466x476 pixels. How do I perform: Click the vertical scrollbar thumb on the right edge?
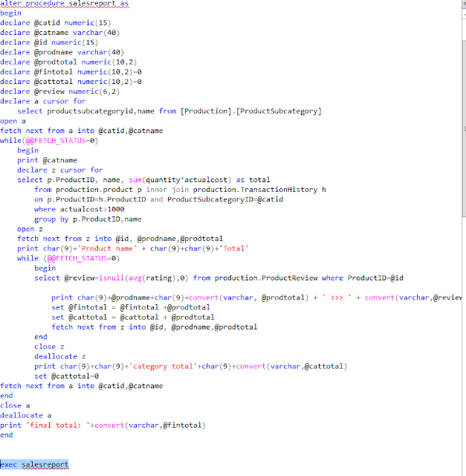coord(464,128)
